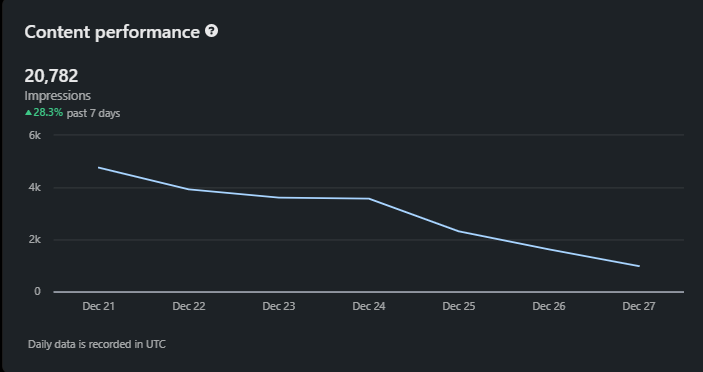Click the Dec 27 axis label
This screenshot has width=703, height=372.
(639, 306)
